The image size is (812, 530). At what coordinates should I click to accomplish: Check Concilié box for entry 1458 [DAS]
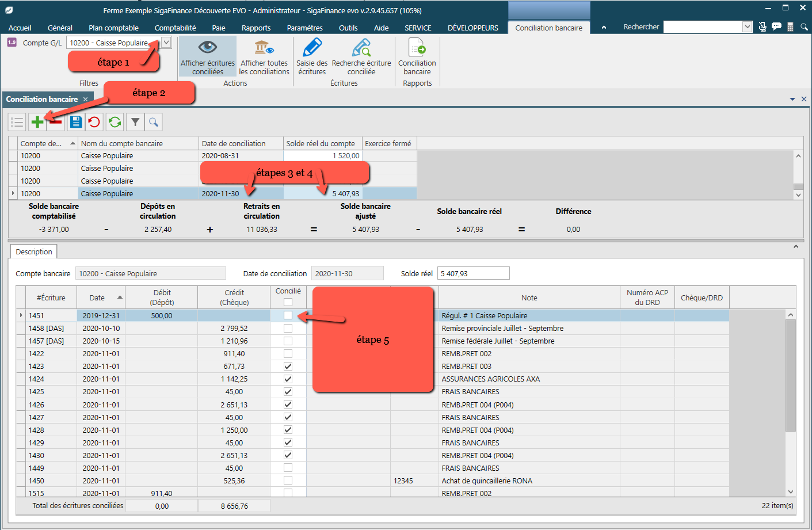(288, 328)
